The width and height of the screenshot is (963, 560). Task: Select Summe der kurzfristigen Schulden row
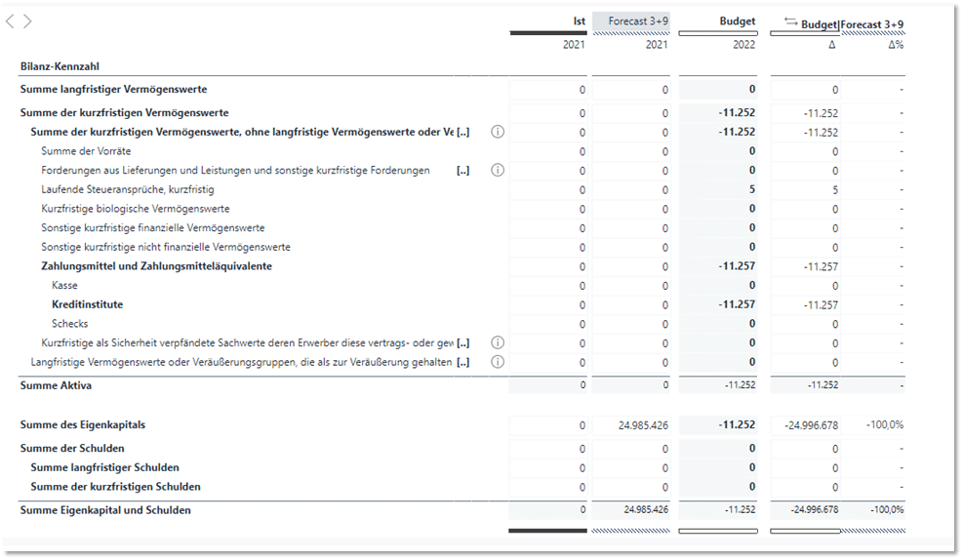[x=115, y=487]
